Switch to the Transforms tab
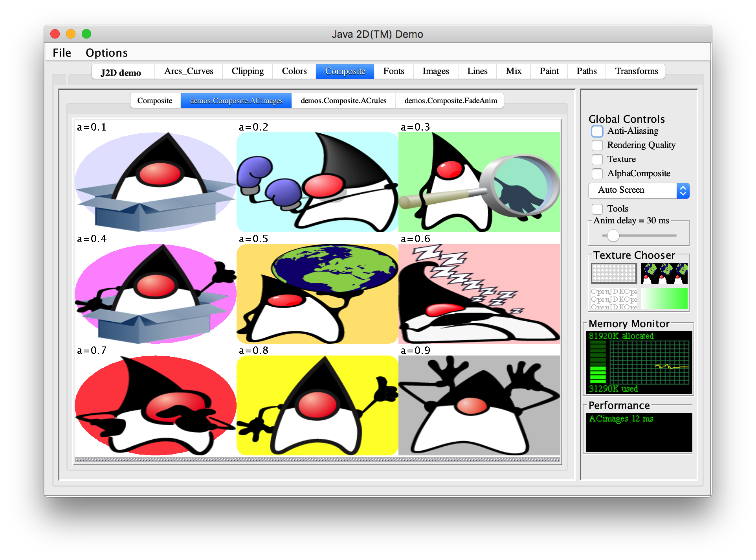Image resolution: width=756 pixels, height=560 pixels. click(x=636, y=71)
